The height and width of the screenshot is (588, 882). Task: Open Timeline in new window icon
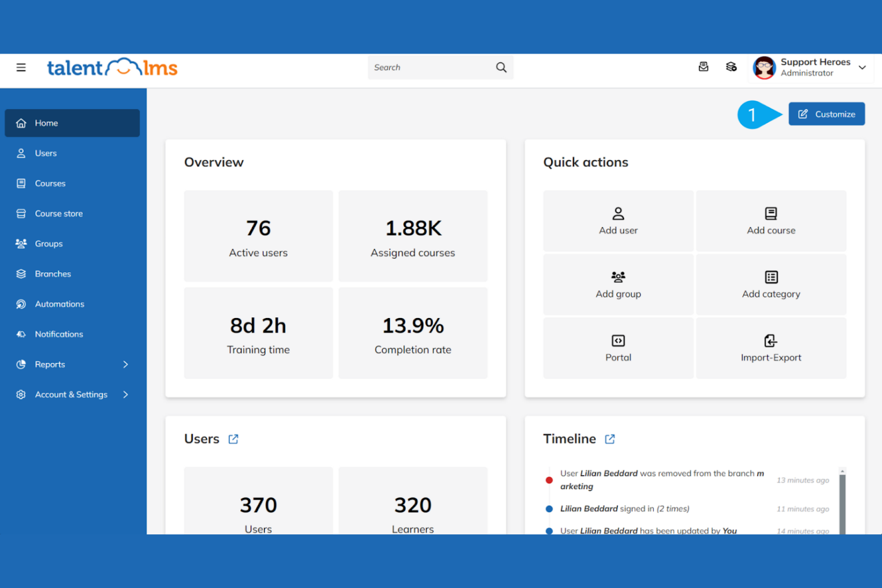610,438
